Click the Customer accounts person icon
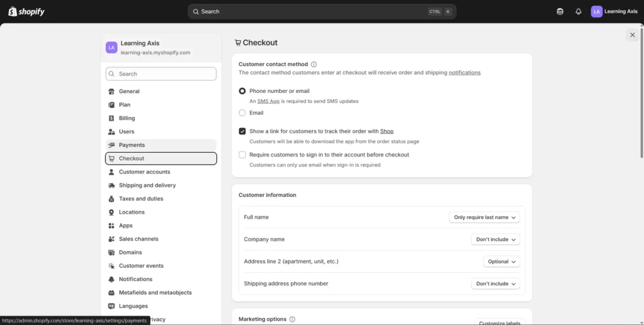This screenshot has width=644, height=325. 111,172
